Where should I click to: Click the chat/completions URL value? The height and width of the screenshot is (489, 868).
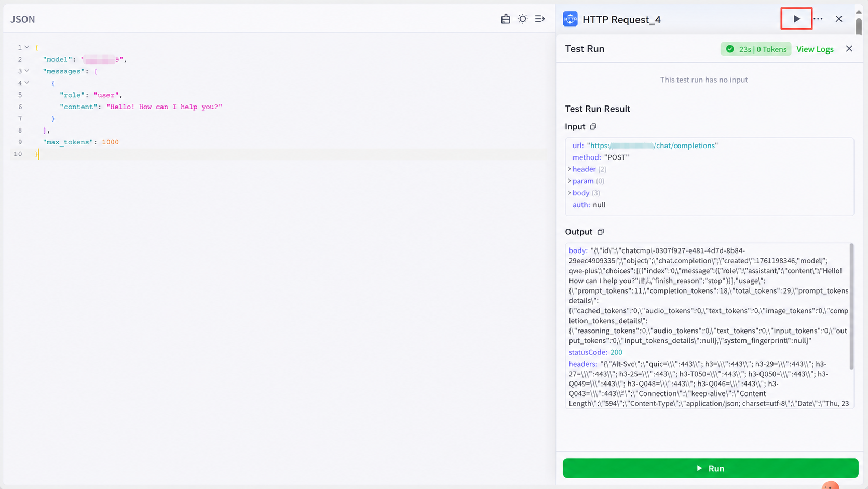(x=653, y=146)
